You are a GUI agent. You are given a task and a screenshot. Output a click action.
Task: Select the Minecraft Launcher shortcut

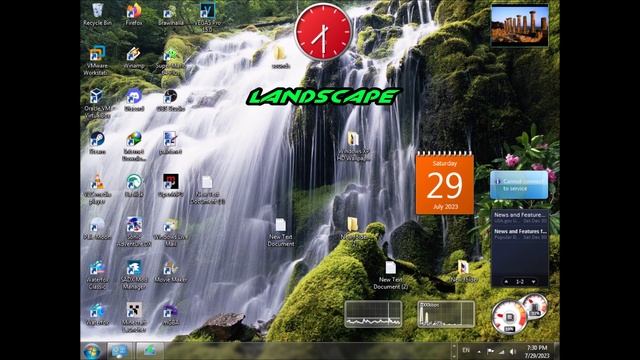134,318
